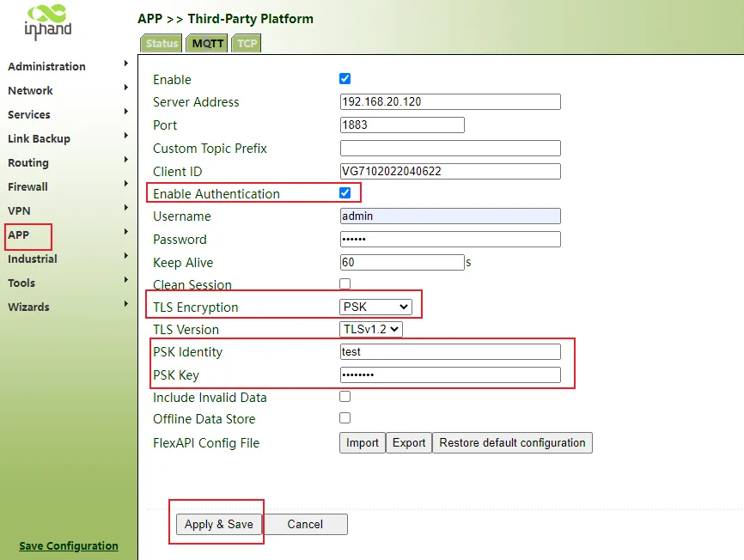Switch to the TCP tab

247,43
